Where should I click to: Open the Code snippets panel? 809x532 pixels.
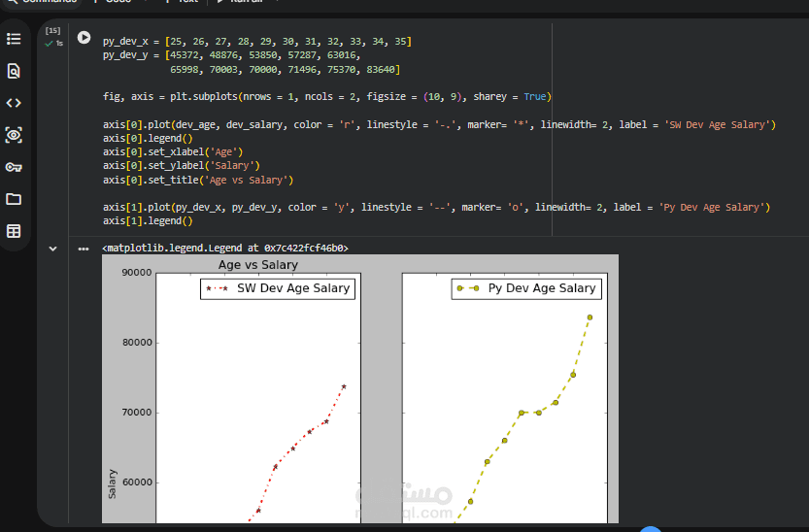(14, 103)
